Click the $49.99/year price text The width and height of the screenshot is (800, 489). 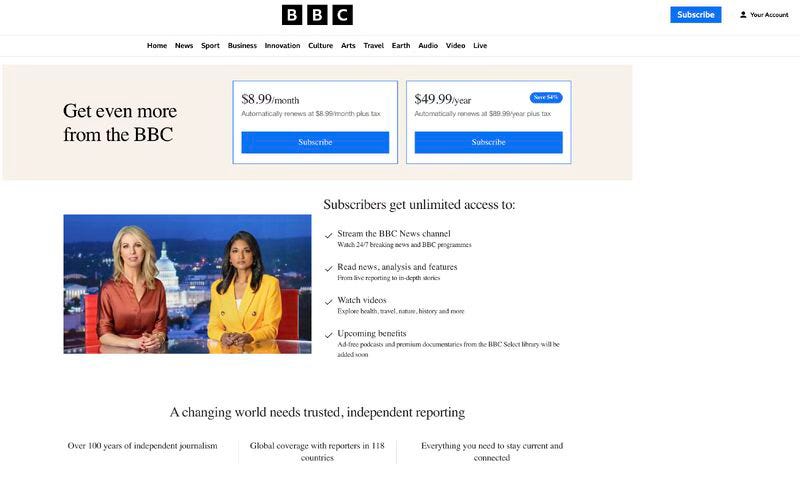(x=442, y=99)
